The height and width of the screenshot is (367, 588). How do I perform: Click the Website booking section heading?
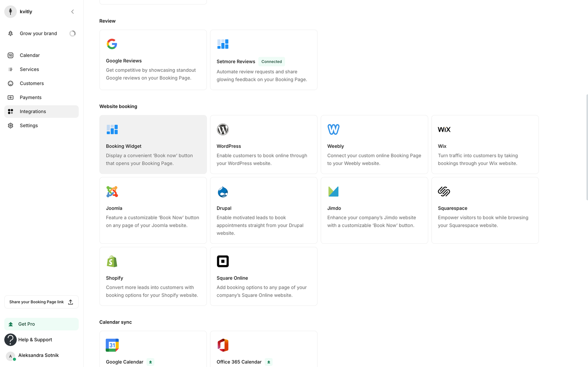tap(118, 106)
